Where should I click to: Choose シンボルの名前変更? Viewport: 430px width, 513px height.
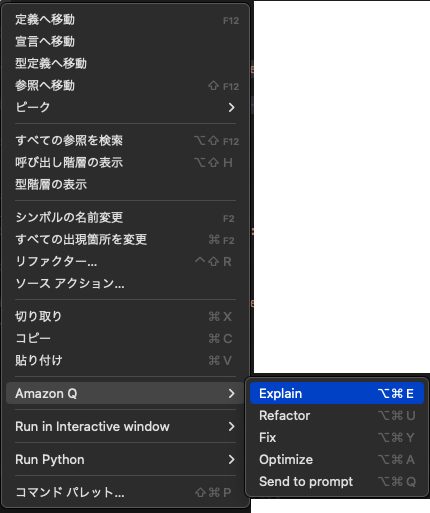click(x=125, y=218)
